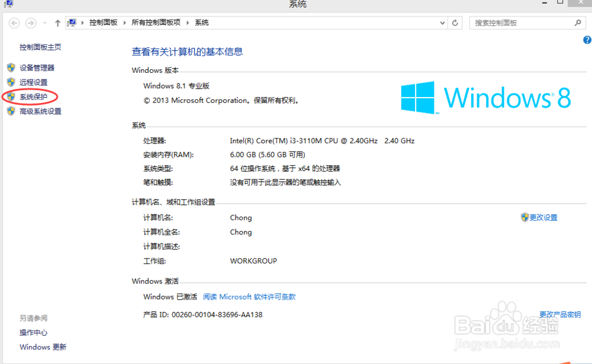The width and height of the screenshot is (592, 364).
Task: Expand the chevron after 所有控制面板项 breadcrumb
Action: (188, 22)
